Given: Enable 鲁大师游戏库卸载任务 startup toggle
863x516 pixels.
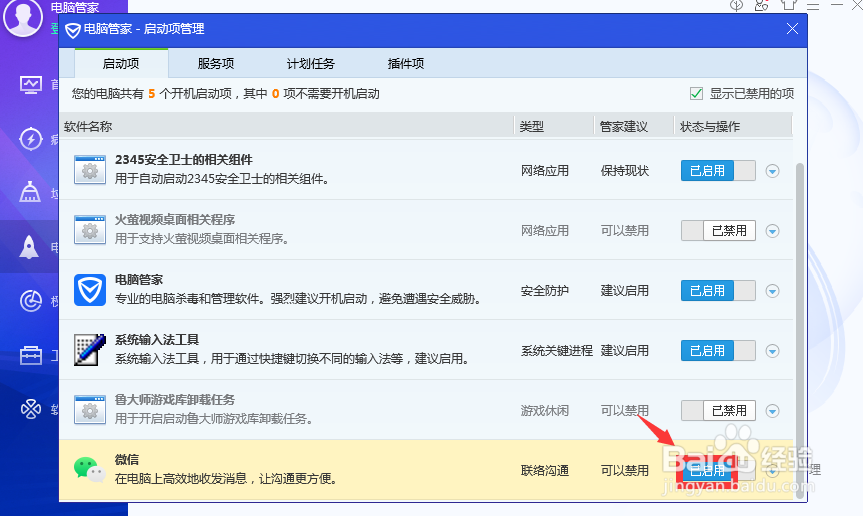Looking at the screenshot, I should (x=718, y=410).
